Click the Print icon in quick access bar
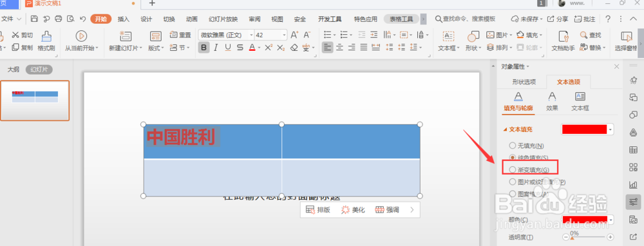The height and width of the screenshot is (246, 644). point(59,19)
